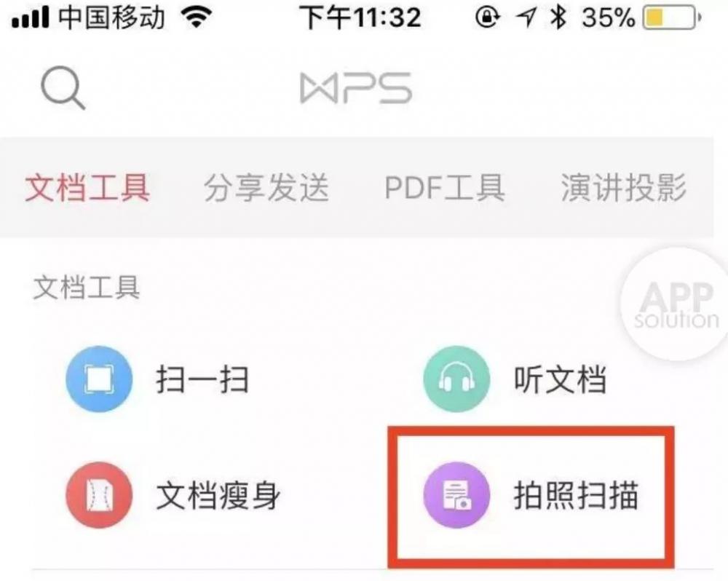
Task: Tap the Bluetooth status icon
Action: (558, 17)
